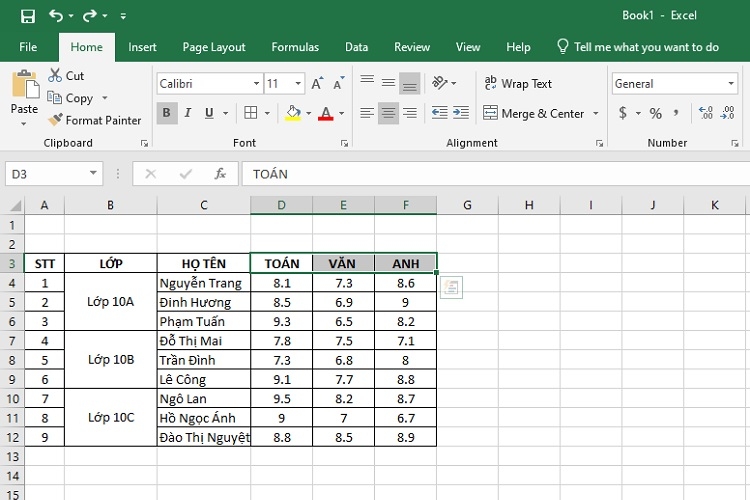
Task: Open Number group dialog launcher
Action: (x=735, y=143)
